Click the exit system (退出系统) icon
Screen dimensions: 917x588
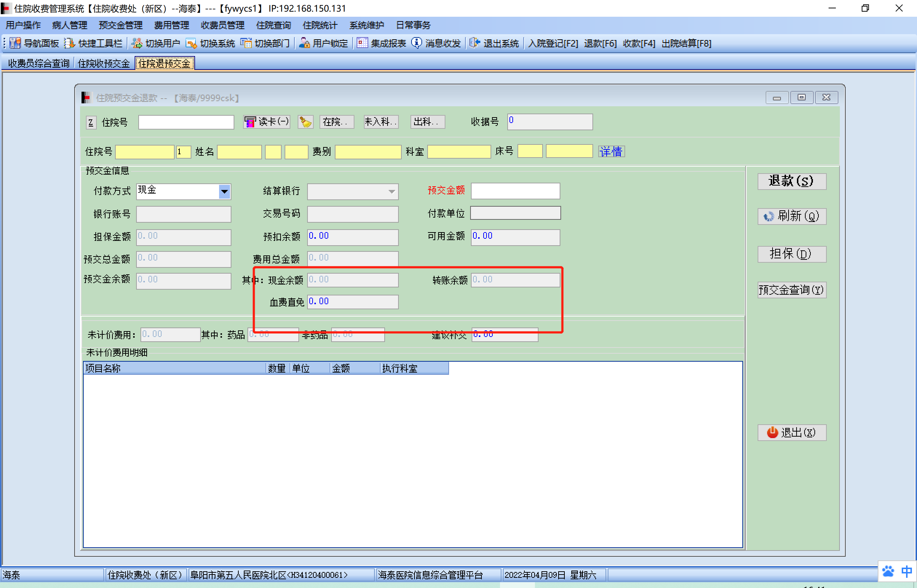click(475, 43)
